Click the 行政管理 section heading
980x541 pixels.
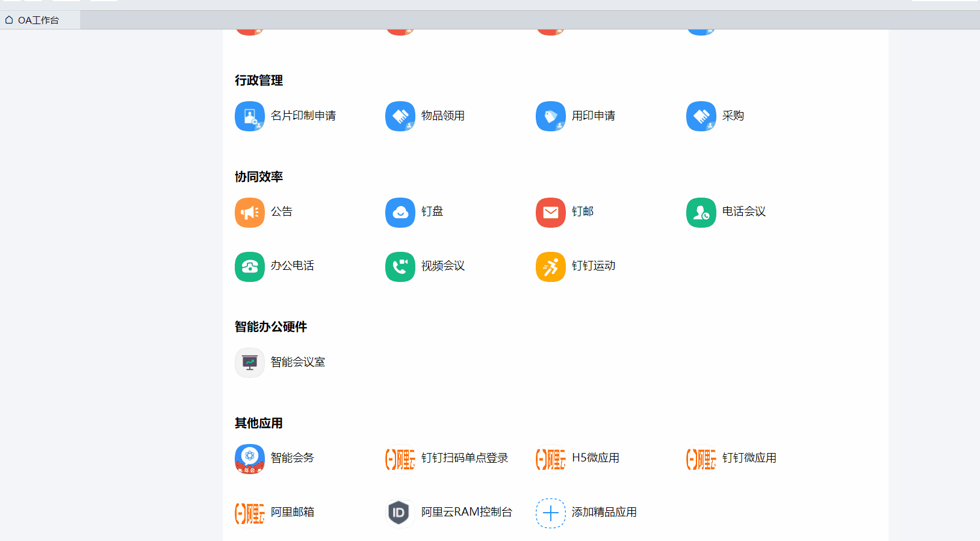[259, 80]
